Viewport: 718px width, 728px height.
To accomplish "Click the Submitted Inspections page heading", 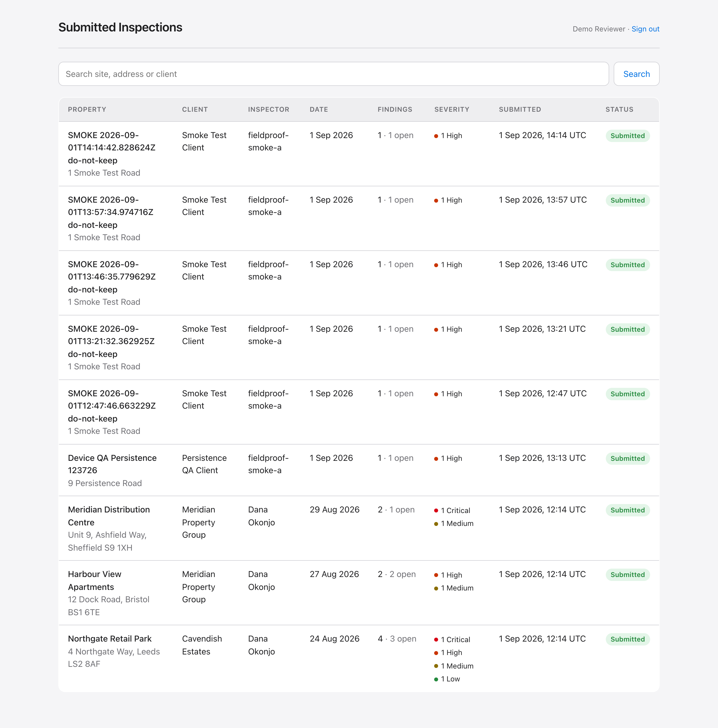I will [120, 28].
